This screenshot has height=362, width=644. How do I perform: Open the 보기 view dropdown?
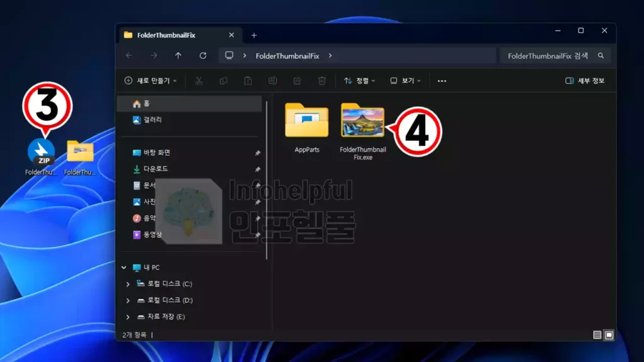point(406,81)
